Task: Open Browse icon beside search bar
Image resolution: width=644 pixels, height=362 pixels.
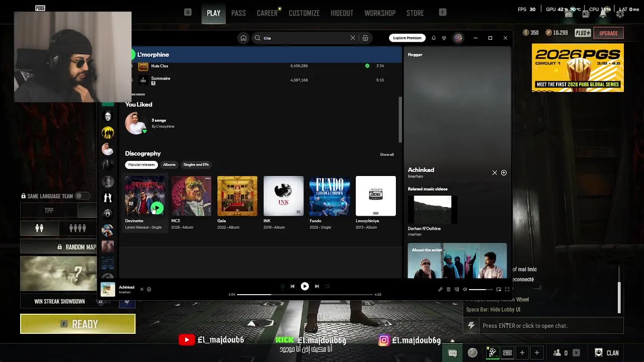Action: [365, 38]
